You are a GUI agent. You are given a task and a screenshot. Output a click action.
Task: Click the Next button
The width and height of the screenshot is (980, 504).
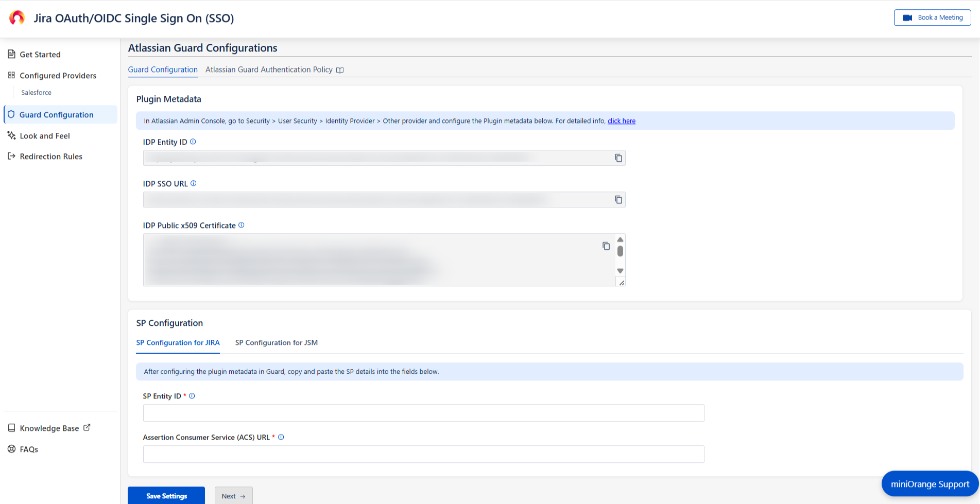pos(233,496)
